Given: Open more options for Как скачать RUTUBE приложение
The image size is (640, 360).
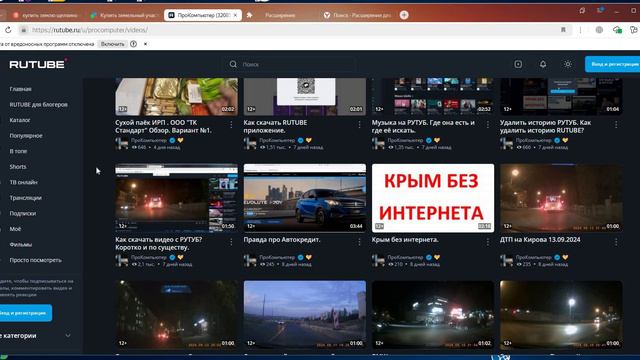Looking at the screenshot, I should [359, 124].
